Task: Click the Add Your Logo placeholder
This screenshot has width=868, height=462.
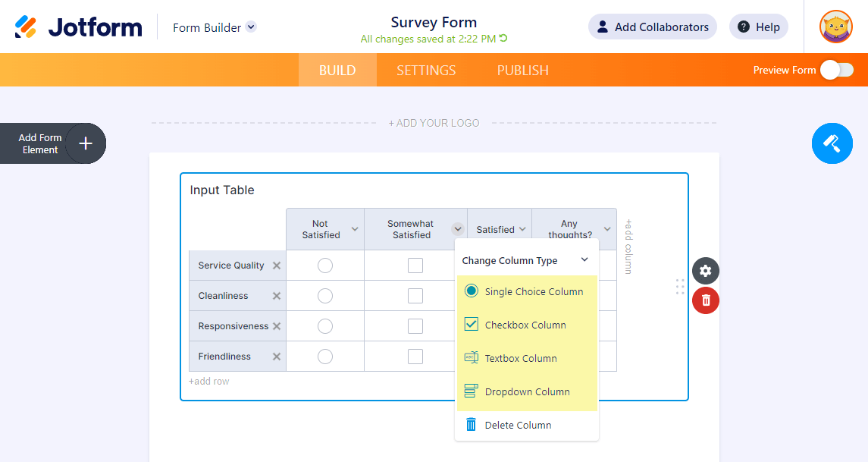Action: [434, 123]
